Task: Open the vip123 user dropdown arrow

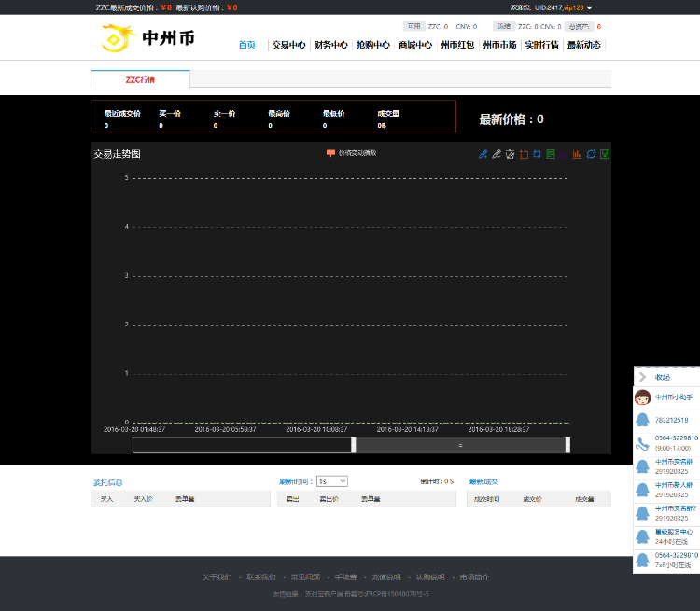Action: point(589,8)
